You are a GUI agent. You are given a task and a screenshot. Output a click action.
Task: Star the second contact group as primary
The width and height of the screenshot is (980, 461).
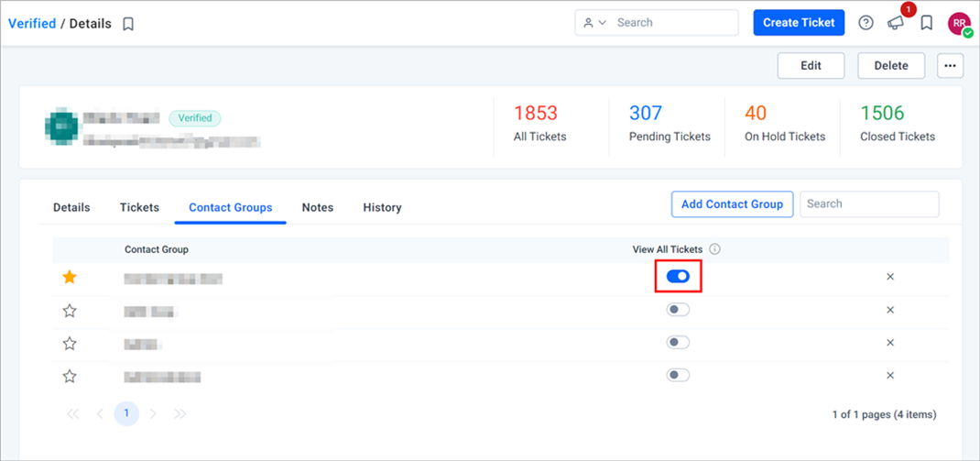pos(70,311)
